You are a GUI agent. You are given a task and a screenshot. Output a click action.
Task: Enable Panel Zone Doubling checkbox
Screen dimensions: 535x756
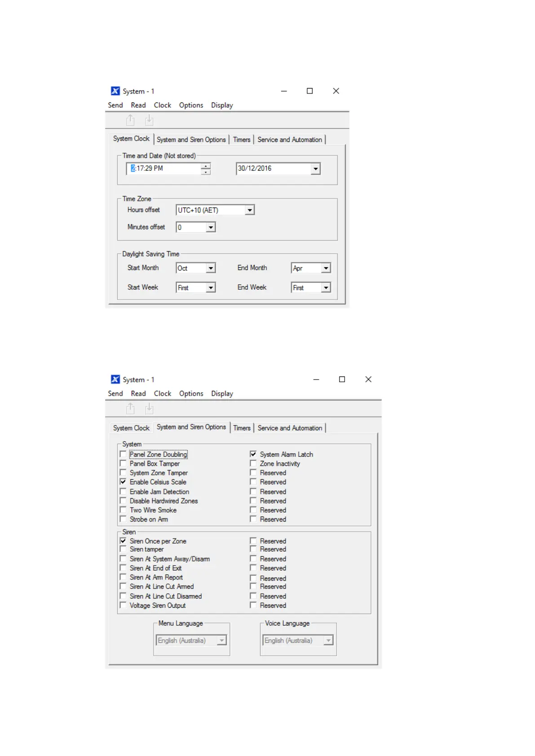pyautogui.click(x=123, y=454)
